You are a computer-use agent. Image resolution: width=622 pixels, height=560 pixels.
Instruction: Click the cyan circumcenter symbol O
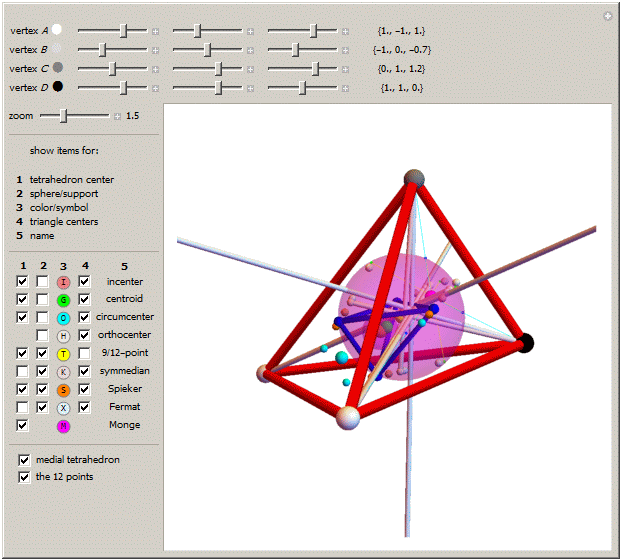coord(63,318)
